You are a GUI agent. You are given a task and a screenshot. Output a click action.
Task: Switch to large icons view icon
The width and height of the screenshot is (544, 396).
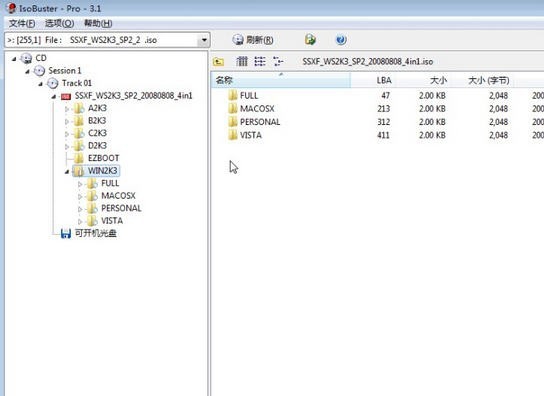tap(242, 61)
